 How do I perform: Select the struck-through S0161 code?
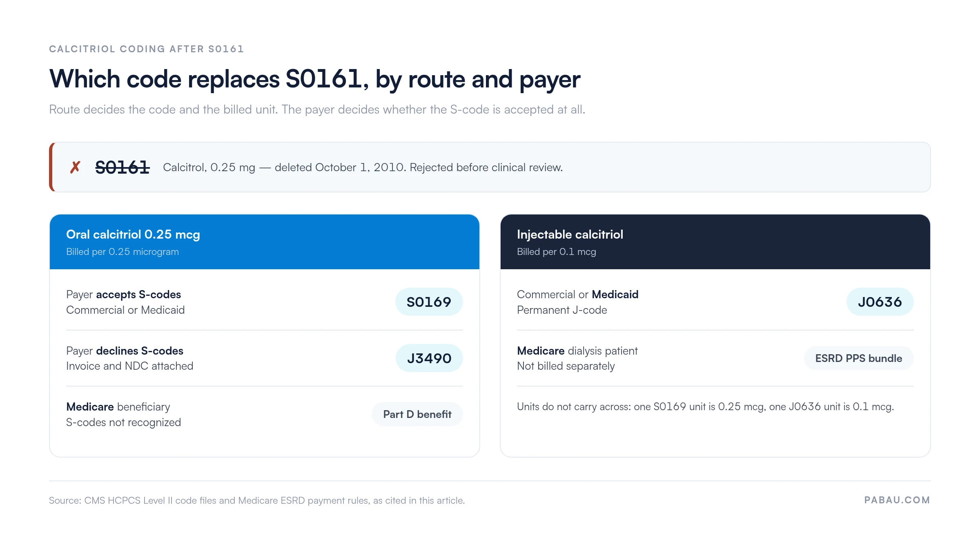122,168
